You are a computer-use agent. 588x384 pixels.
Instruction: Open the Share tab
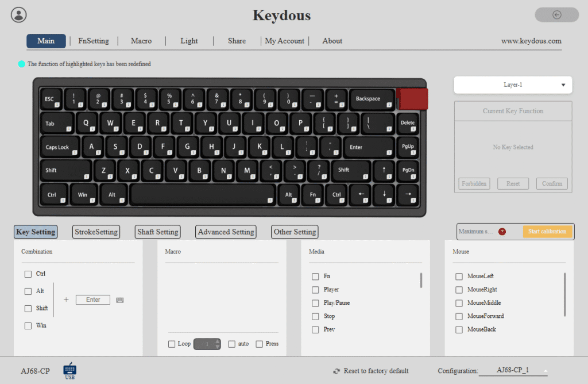coord(237,41)
